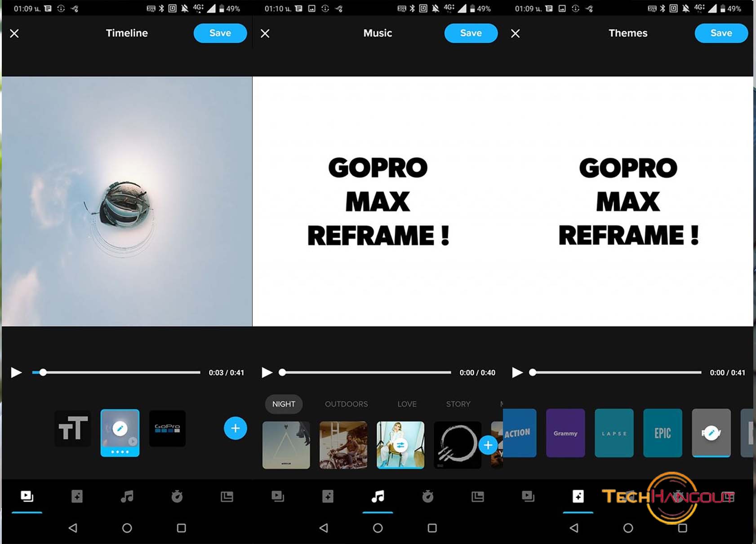Select the GoPro outro tile in the timeline
The image size is (756, 544).
167,429
